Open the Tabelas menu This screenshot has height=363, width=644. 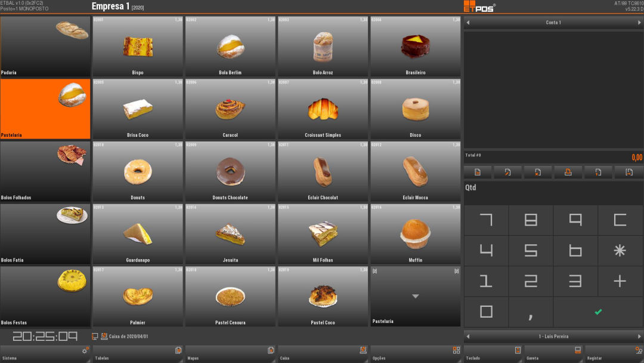click(138, 354)
